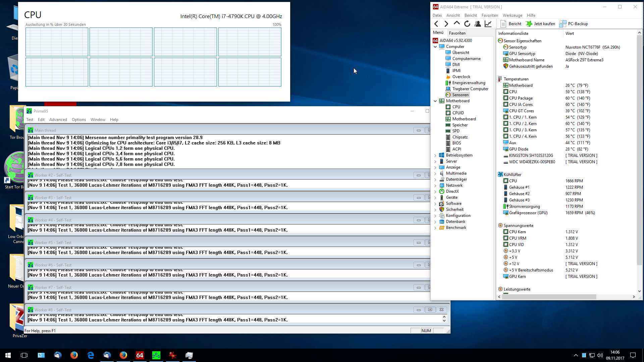The image size is (644, 362).
Task: Click the Jetzt kaufen star icon
Action: click(x=529, y=24)
